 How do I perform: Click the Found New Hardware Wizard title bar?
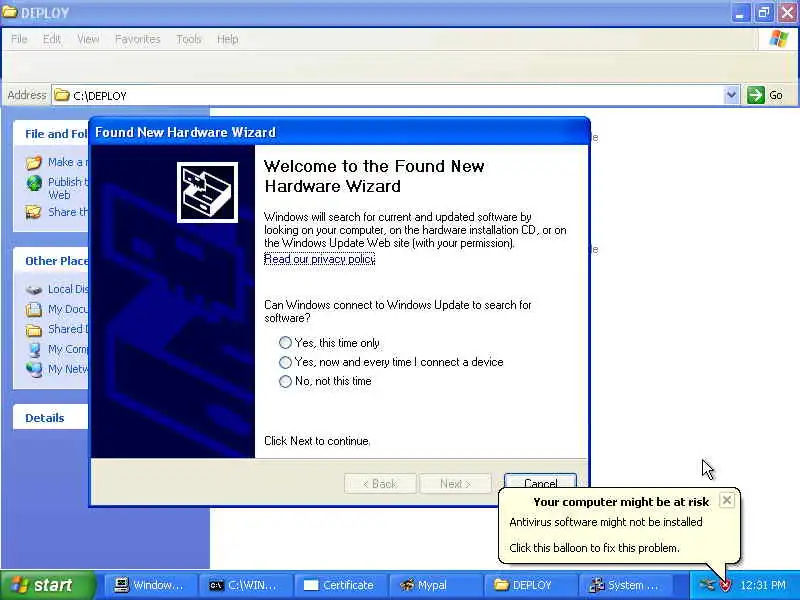point(339,132)
